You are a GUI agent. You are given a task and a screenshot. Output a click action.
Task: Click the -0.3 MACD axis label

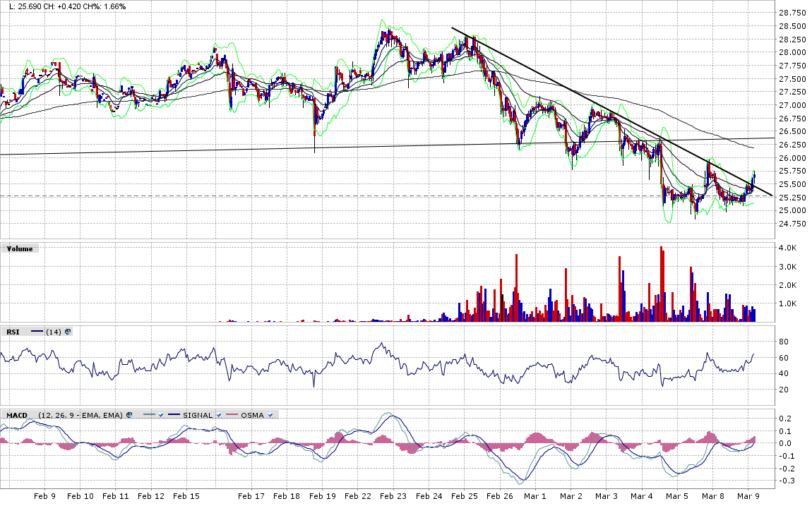[x=787, y=481]
